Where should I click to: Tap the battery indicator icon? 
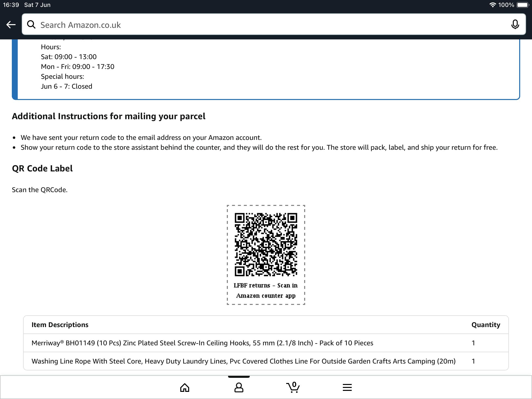[x=523, y=5]
